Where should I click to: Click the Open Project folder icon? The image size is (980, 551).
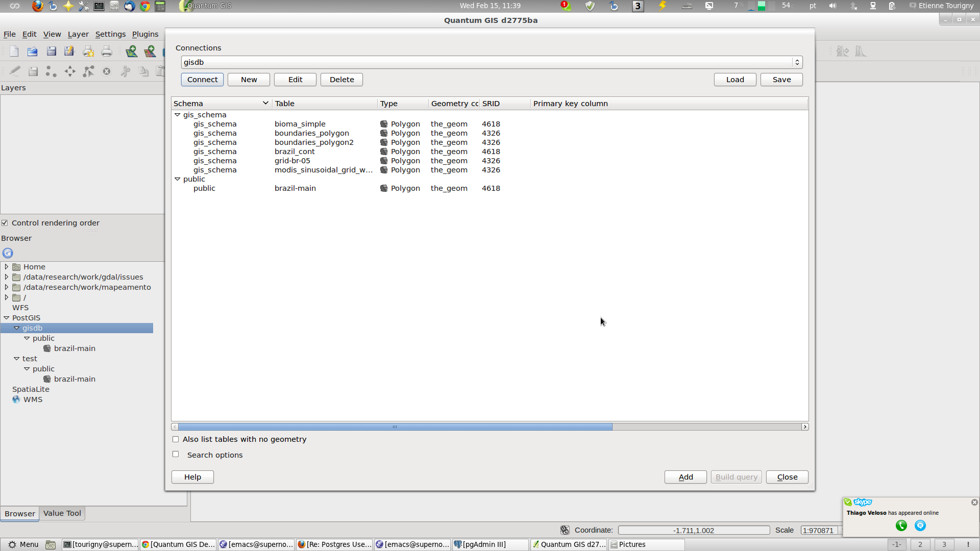coord(32,51)
